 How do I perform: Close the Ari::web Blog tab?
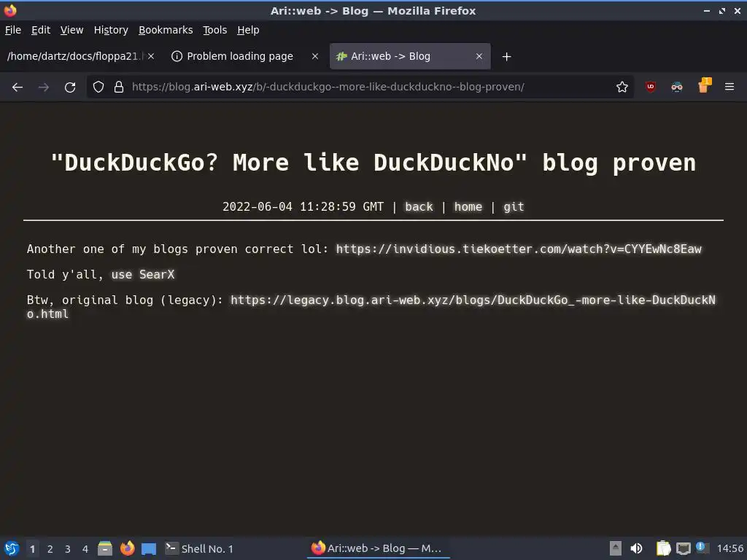[x=479, y=56]
